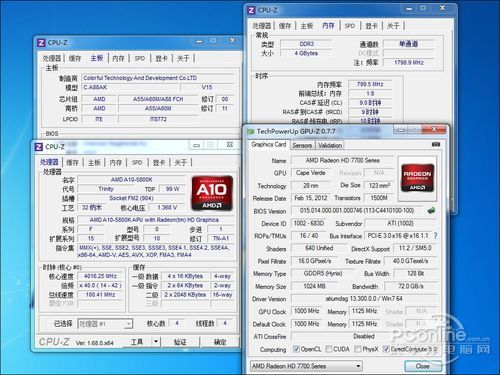The width and height of the screenshot is (500, 375).
Task: Open 主板 tab in front CPU-Z window
Action: point(94,163)
